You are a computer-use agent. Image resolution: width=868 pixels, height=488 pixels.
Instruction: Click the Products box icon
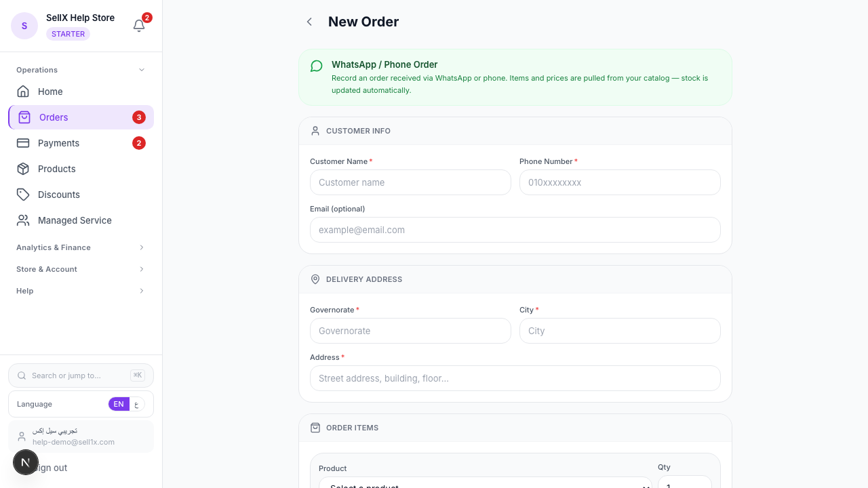click(x=24, y=169)
